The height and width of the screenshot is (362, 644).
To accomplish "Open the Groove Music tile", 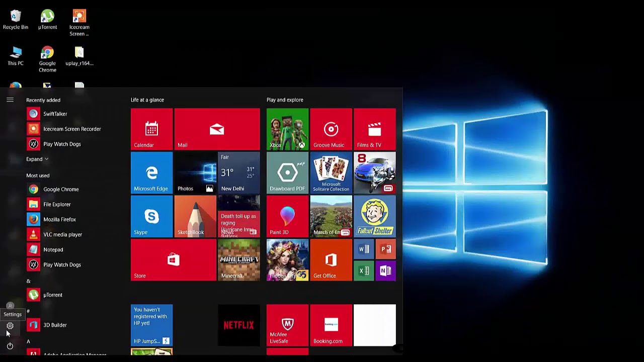I will (331, 129).
